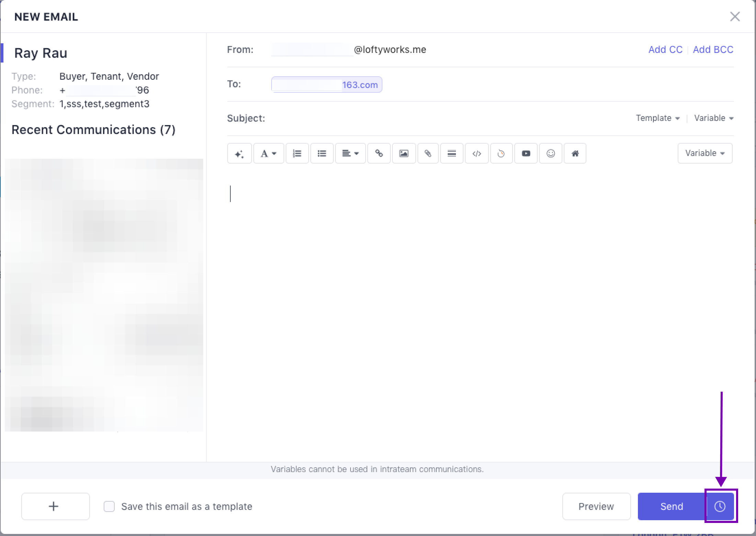Click the home property icon
The image size is (756, 536).
tap(575, 153)
